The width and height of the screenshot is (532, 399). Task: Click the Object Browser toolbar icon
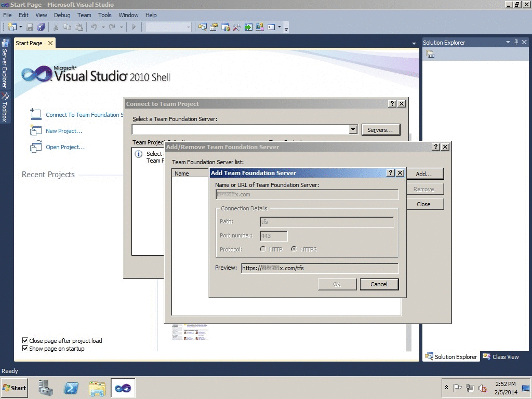(225, 27)
